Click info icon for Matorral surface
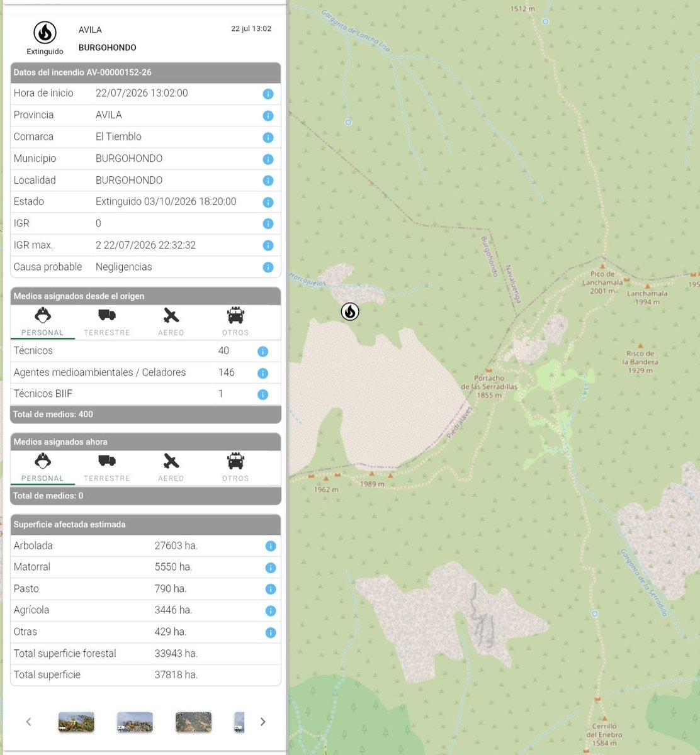The height and width of the screenshot is (755, 700). [270, 568]
